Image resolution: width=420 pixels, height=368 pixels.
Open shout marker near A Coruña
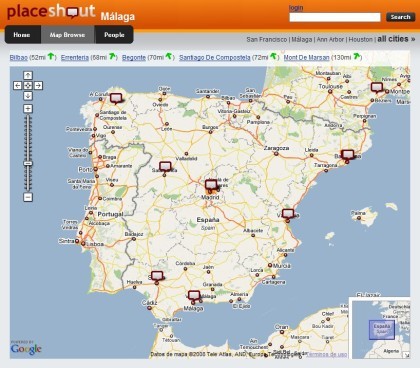point(116,98)
